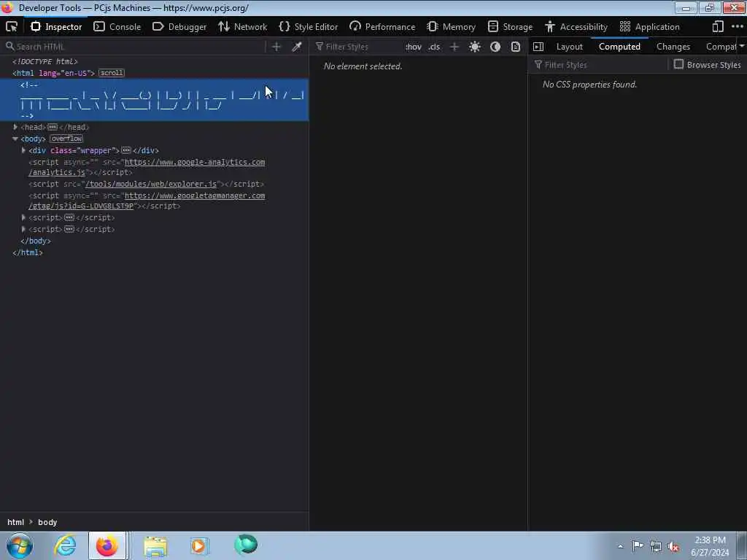747x560 pixels.
Task: Open the Application tab
Action: click(x=649, y=27)
